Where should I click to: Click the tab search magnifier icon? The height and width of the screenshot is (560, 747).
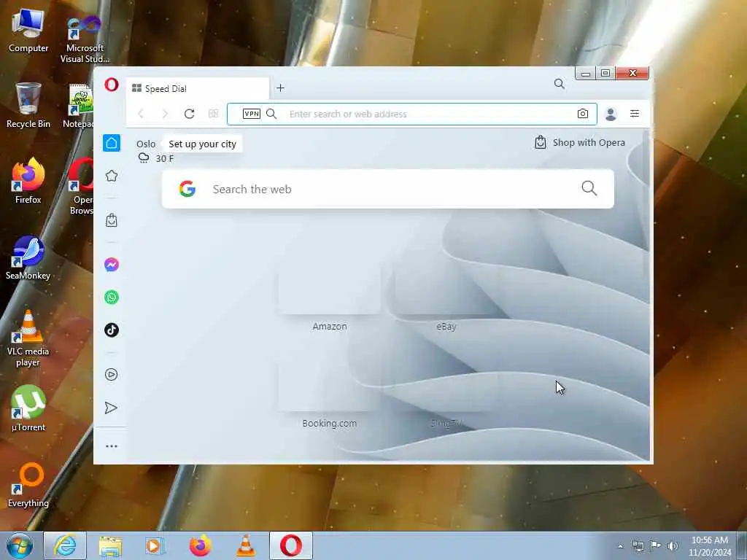560,85
